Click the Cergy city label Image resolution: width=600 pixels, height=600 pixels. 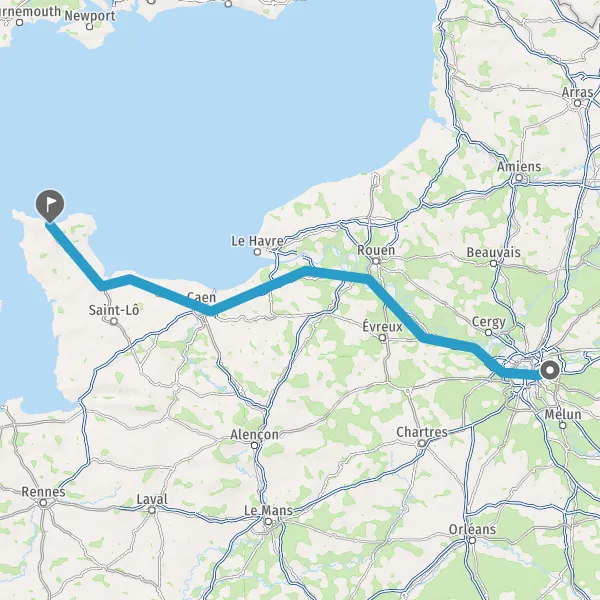point(489,322)
